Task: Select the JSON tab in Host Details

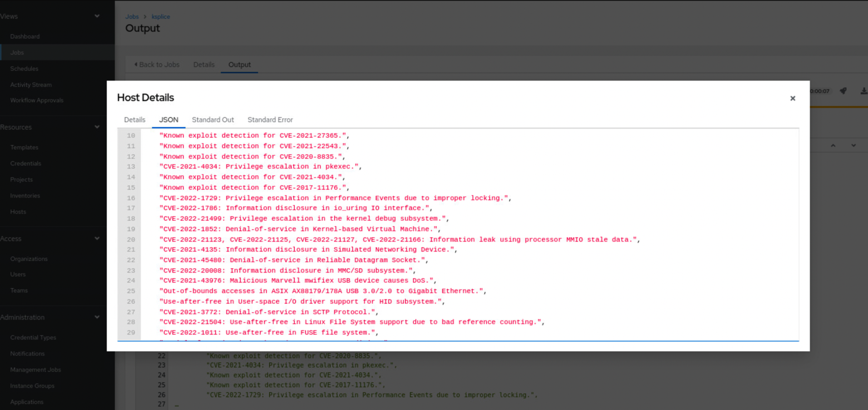Action: [169, 120]
